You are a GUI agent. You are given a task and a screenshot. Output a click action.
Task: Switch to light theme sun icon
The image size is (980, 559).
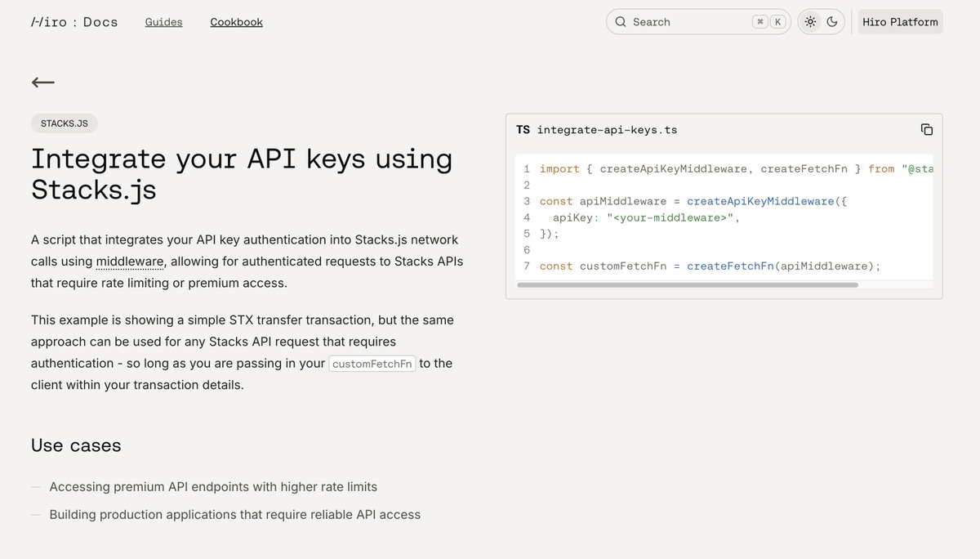pyautogui.click(x=810, y=22)
